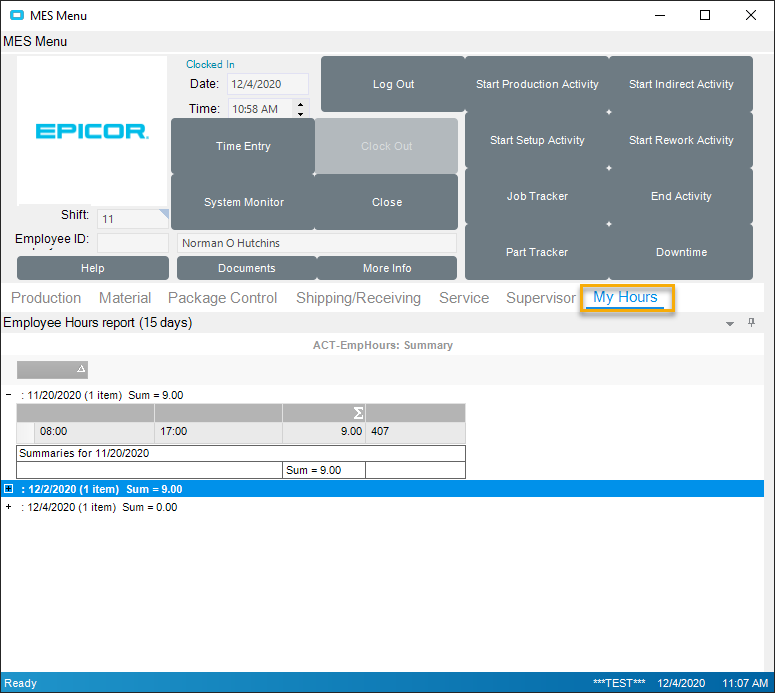Select the My Hours tab

click(x=625, y=297)
